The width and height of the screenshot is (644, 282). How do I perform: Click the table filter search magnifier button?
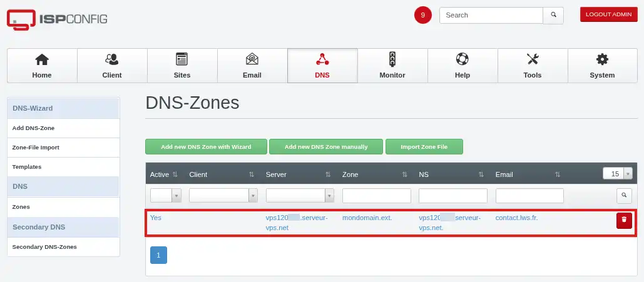tap(624, 196)
